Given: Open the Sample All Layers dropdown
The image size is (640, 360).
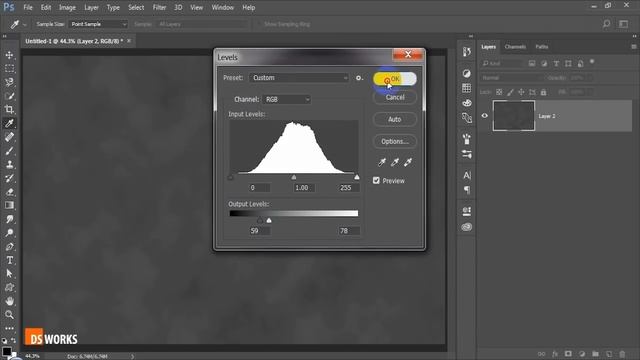Looking at the screenshot, I should pos(203,24).
